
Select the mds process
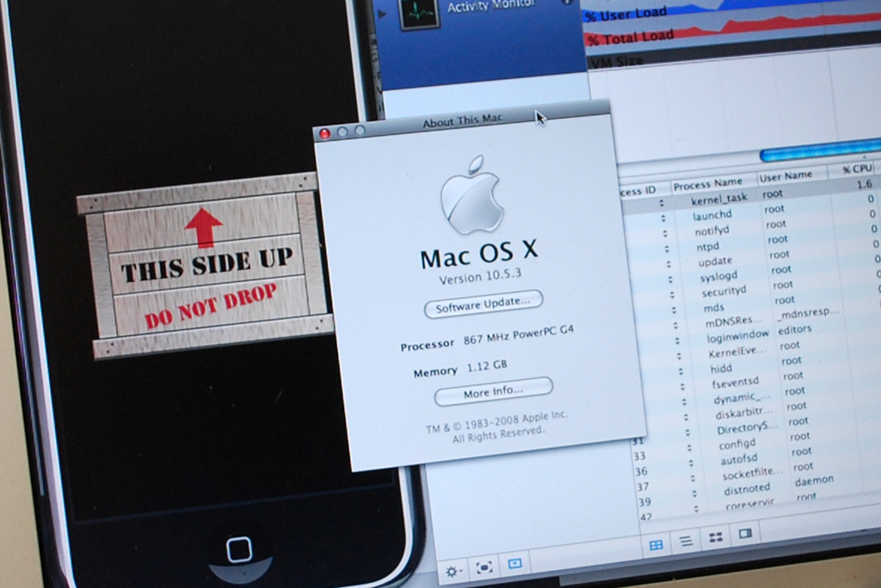point(713,308)
